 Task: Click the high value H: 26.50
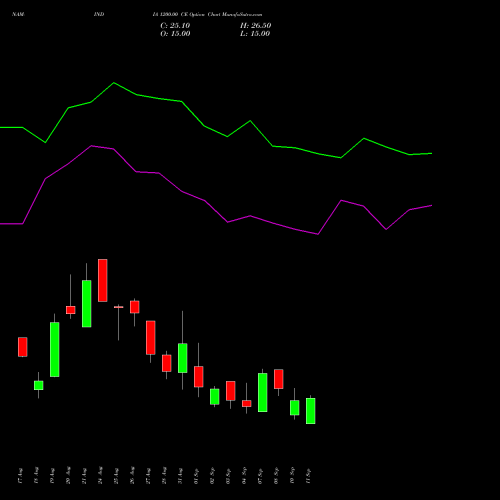coord(256,26)
